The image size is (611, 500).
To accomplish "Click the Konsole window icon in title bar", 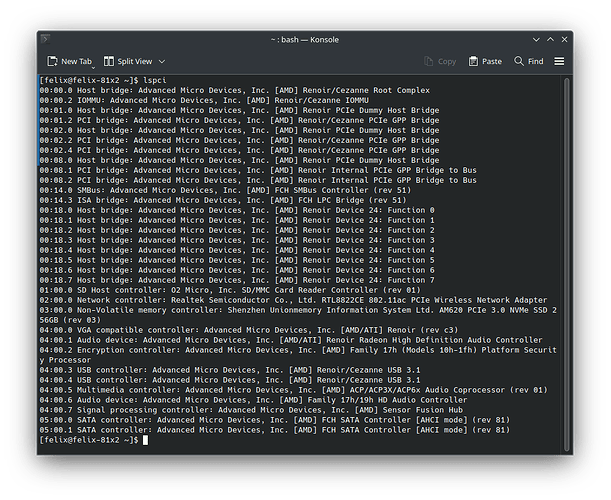I will (48, 38).
